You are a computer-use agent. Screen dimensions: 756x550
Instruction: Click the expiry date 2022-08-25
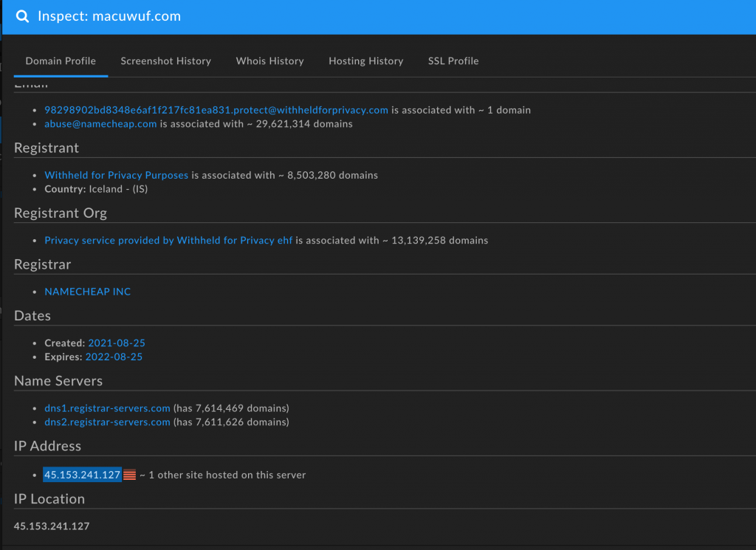pos(114,357)
